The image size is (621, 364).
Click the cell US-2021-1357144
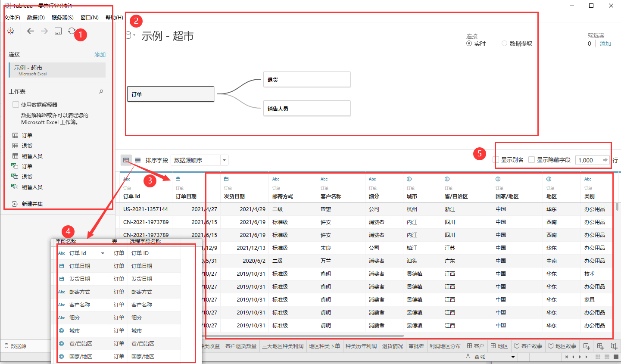[x=146, y=209]
